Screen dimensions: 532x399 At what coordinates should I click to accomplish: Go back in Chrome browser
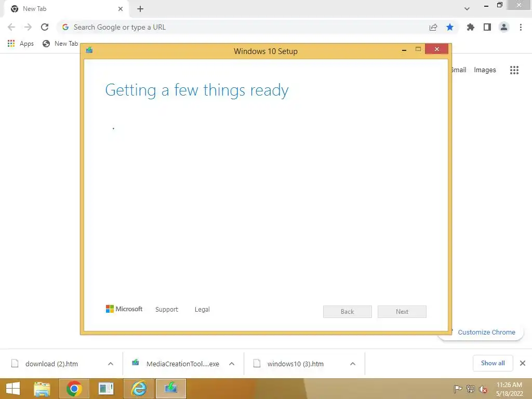[11, 27]
